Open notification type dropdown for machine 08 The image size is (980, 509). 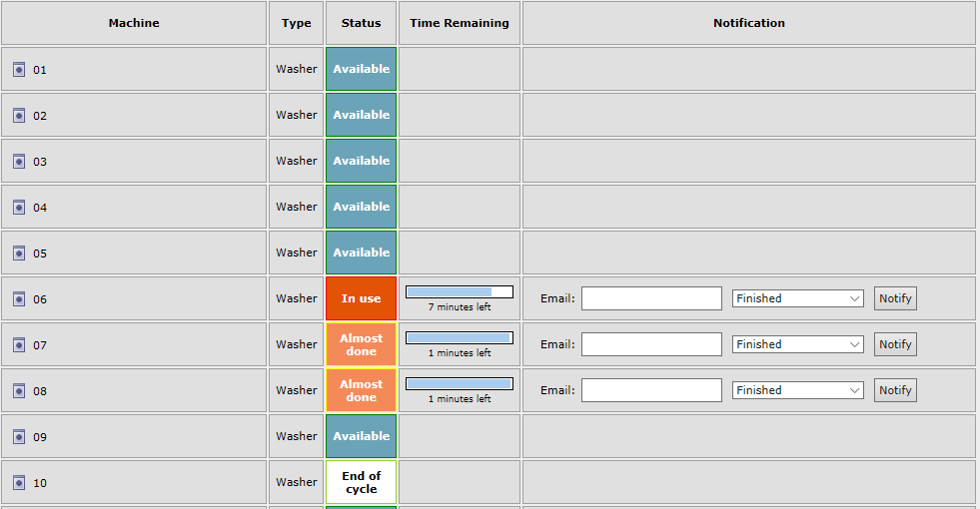797,390
